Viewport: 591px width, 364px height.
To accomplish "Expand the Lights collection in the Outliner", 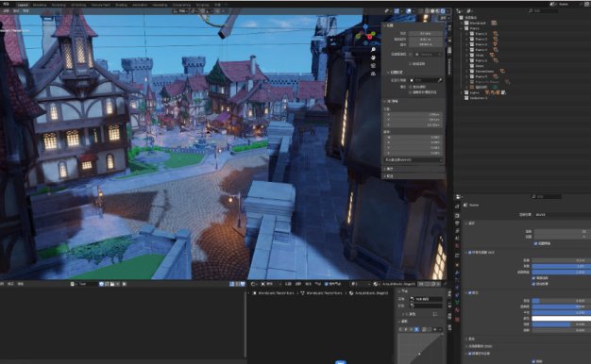I will (x=462, y=92).
